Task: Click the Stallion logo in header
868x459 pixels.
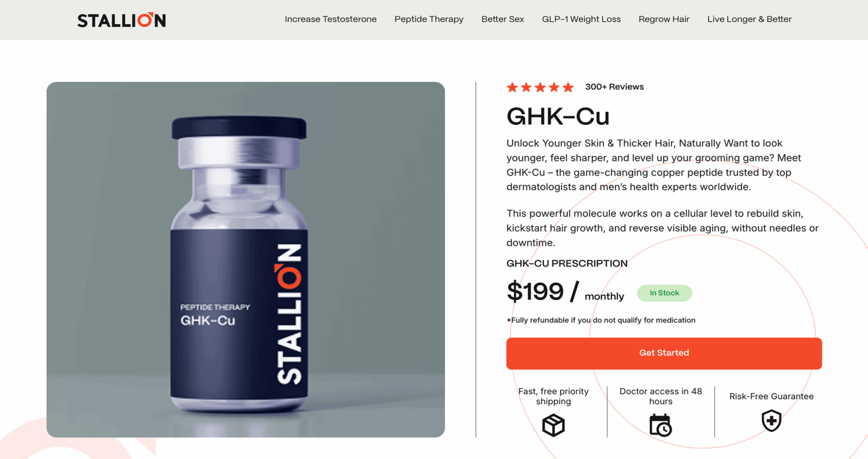Action: click(x=122, y=20)
